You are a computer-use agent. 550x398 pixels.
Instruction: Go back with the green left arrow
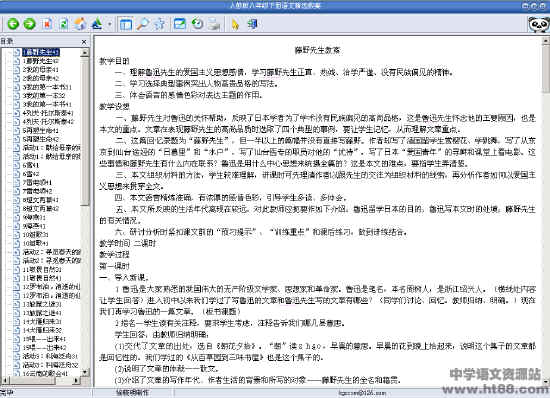tap(13, 24)
